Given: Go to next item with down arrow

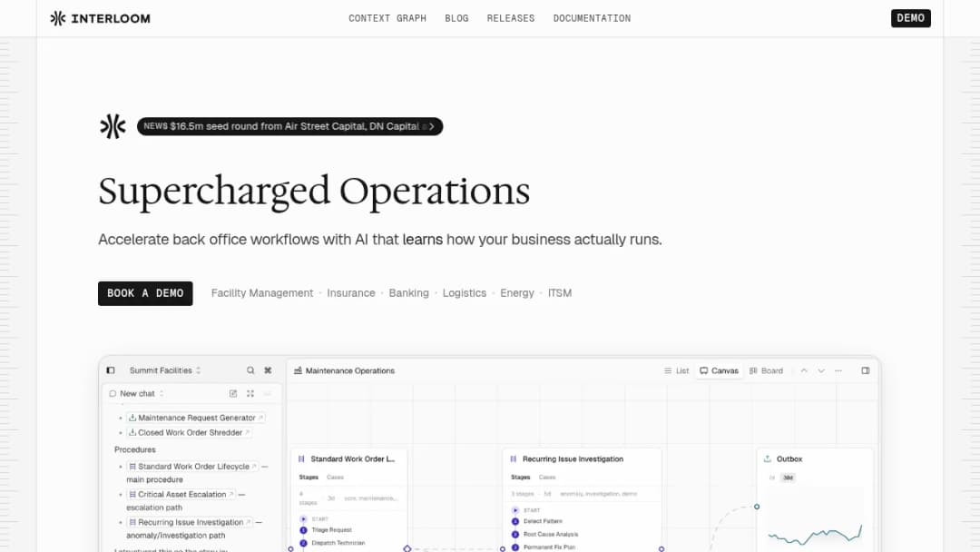Looking at the screenshot, I should (x=821, y=370).
